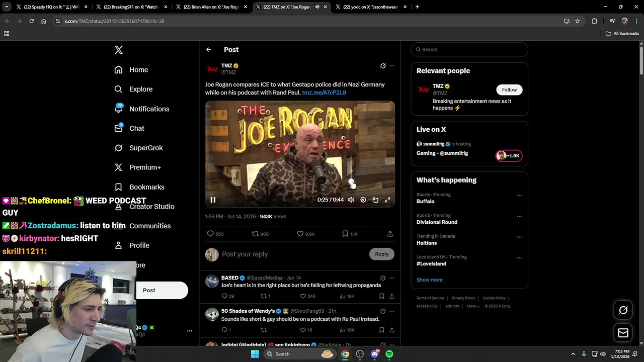This screenshot has height=362, width=644.
Task: Open Notifications in X sidebar
Action: pyautogui.click(x=142, y=109)
